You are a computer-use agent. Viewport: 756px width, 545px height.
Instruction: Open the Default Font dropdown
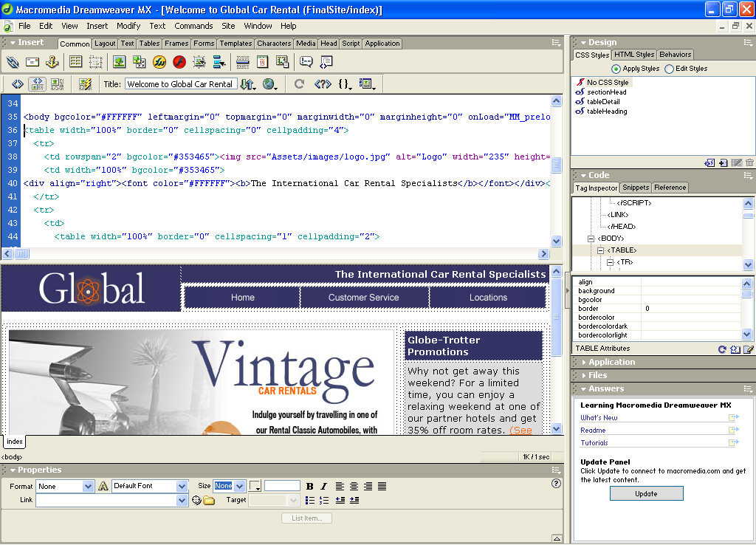pyautogui.click(x=182, y=486)
